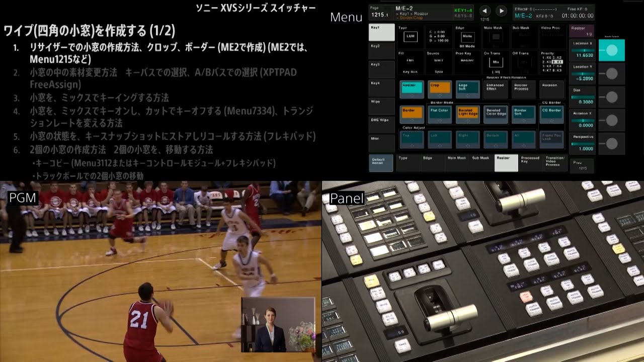Open the Resizer Process submenu
The image size is (644, 362).
(x=524, y=89)
